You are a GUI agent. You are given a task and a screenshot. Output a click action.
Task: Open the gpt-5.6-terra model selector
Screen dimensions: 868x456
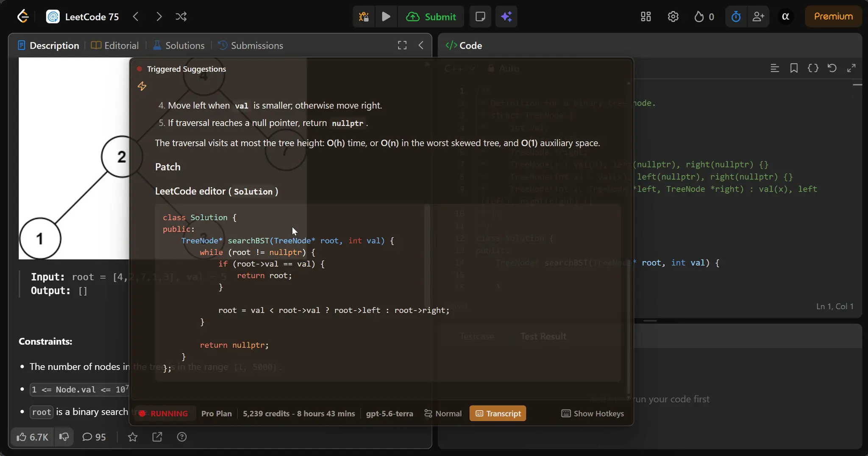click(389, 414)
